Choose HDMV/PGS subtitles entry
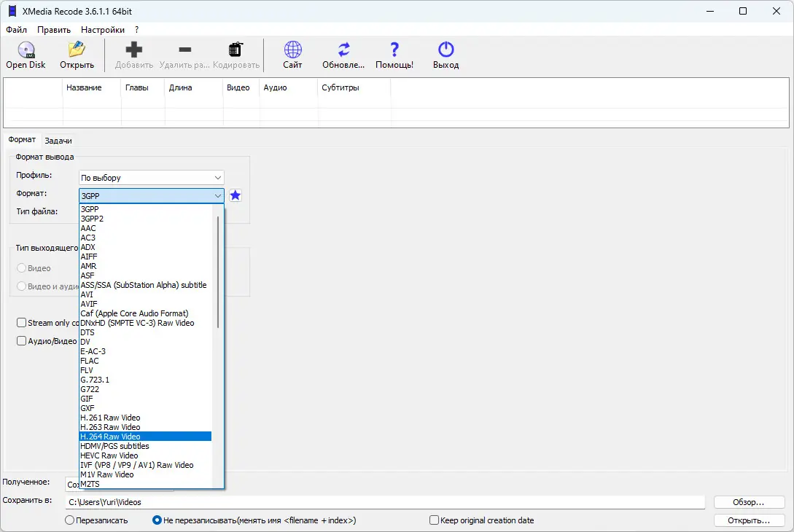The image size is (794, 532). (x=145, y=446)
